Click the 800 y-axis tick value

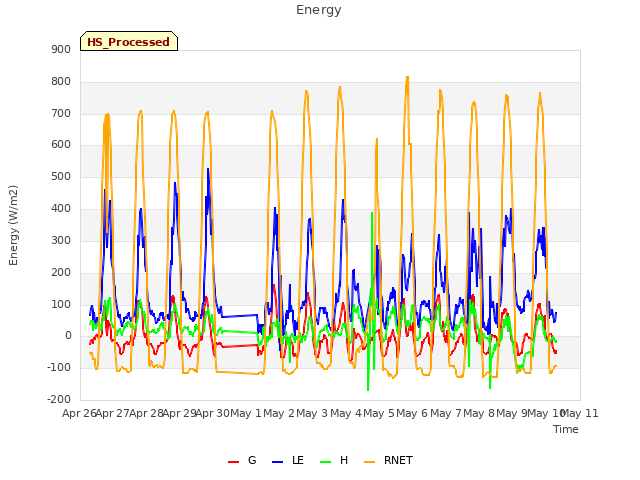pyautogui.click(x=61, y=81)
